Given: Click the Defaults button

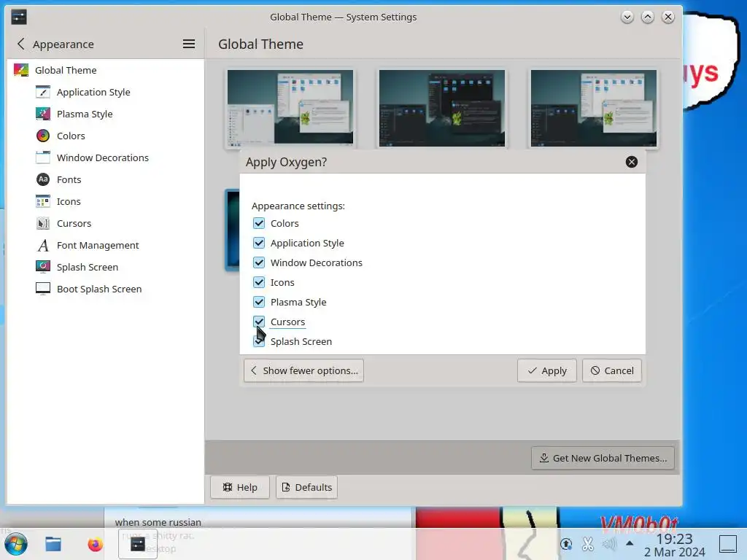Looking at the screenshot, I should pos(306,487).
